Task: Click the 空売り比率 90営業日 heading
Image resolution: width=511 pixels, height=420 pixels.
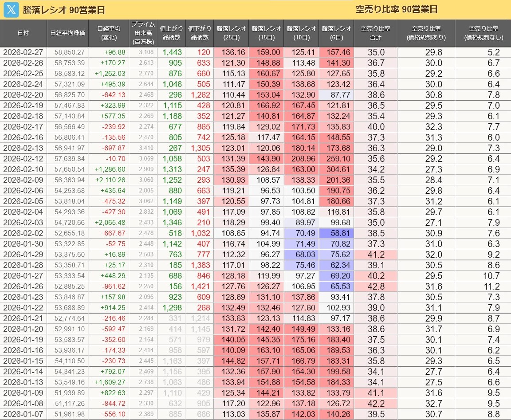Action: point(396,10)
